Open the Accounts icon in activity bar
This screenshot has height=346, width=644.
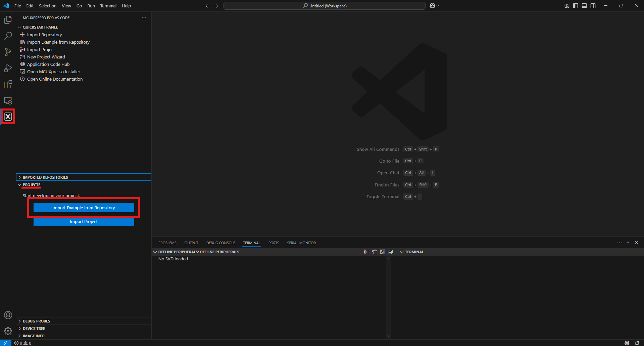tap(8, 315)
